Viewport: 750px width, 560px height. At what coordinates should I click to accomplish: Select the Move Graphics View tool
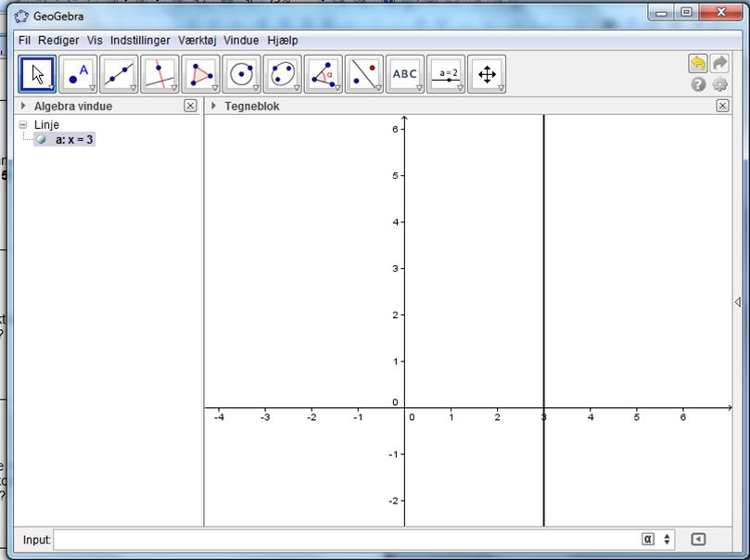point(487,74)
